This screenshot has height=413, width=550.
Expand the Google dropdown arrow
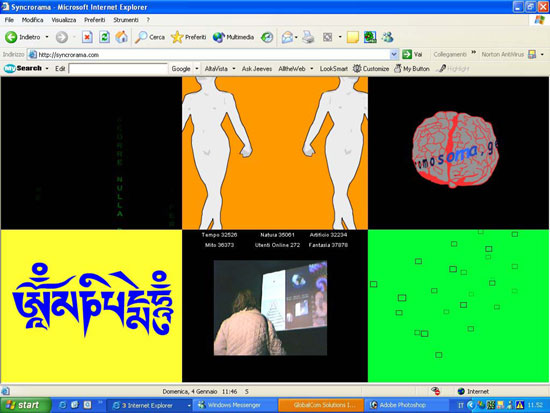coord(197,69)
